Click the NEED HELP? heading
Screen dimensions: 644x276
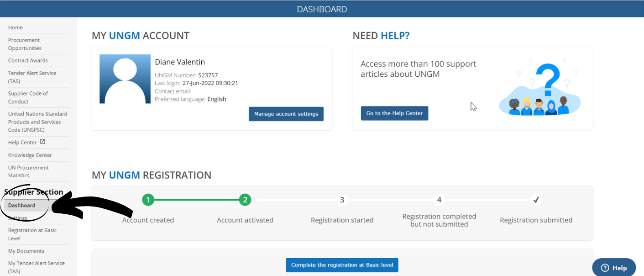[381, 36]
